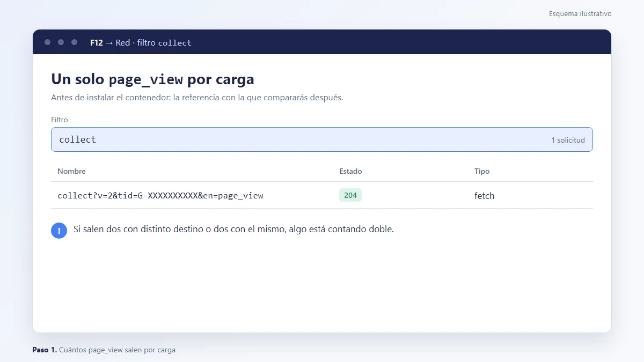Click the second window control dot
The height and width of the screenshot is (362, 644).
(61, 42)
